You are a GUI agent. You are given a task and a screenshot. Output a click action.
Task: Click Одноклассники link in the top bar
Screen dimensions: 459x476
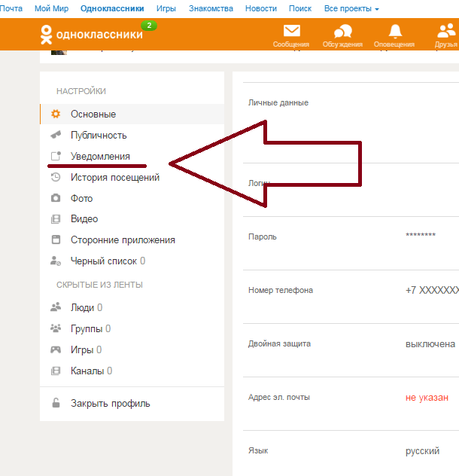pyautogui.click(x=112, y=8)
